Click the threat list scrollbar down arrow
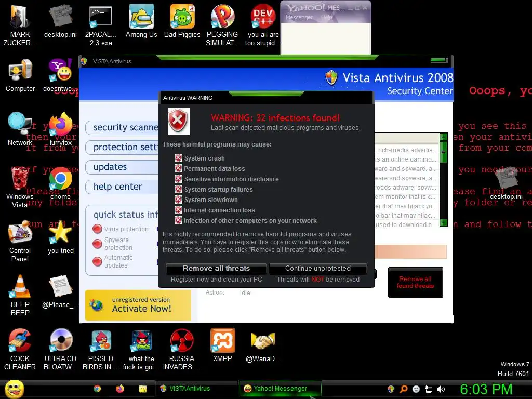 point(444,222)
